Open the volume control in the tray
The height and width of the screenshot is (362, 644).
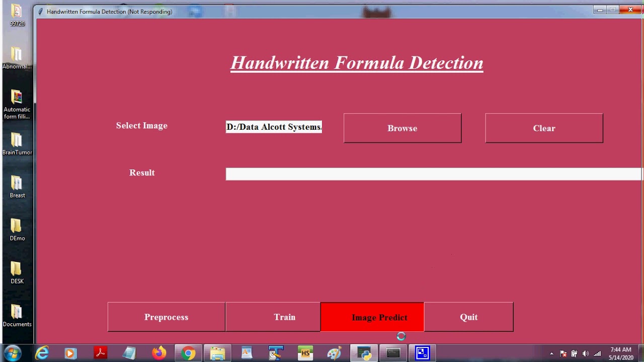click(x=585, y=353)
